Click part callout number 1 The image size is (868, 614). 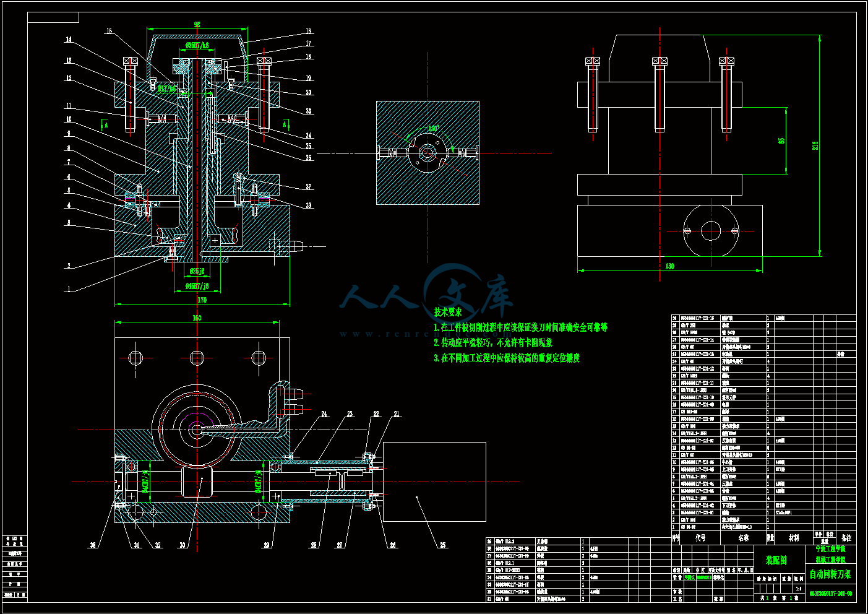[x=69, y=289]
